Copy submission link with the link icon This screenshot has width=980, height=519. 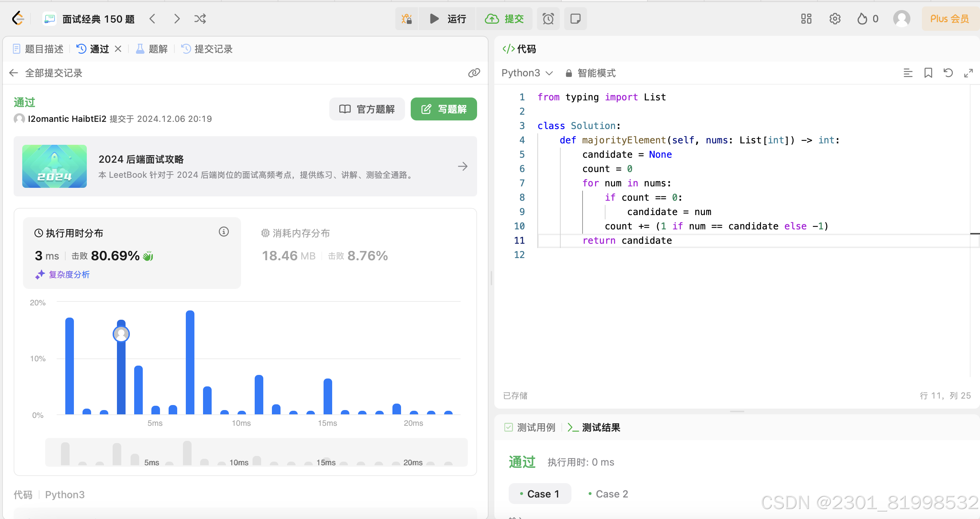click(x=474, y=73)
